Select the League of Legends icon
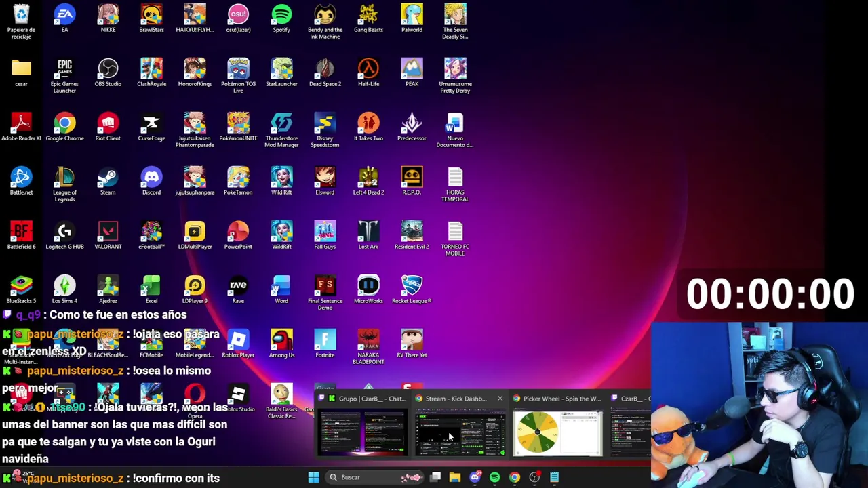 tap(64, 184)
